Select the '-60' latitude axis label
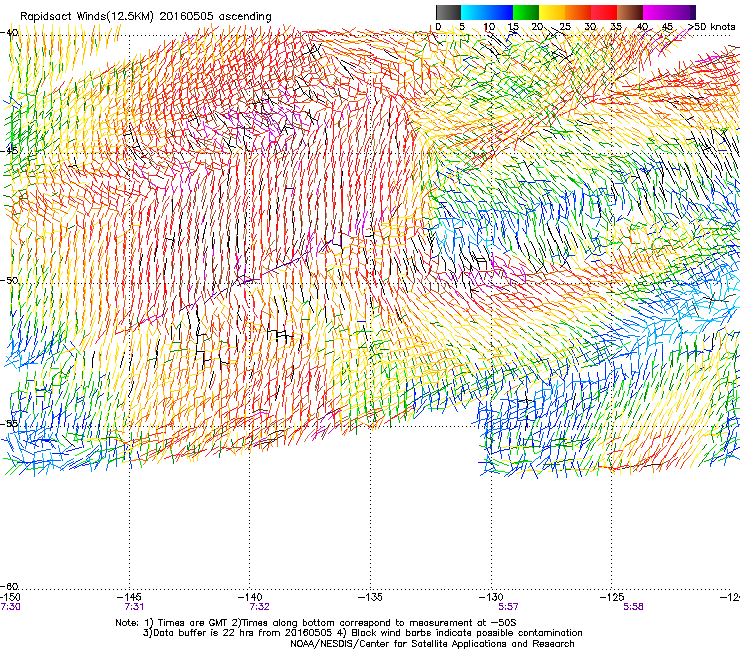 coord(9,586)
